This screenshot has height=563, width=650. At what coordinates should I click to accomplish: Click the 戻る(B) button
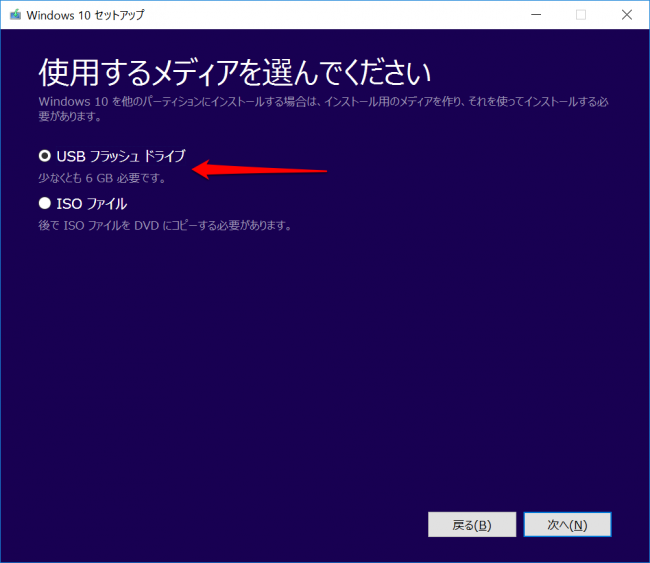[x=472, y=525]
